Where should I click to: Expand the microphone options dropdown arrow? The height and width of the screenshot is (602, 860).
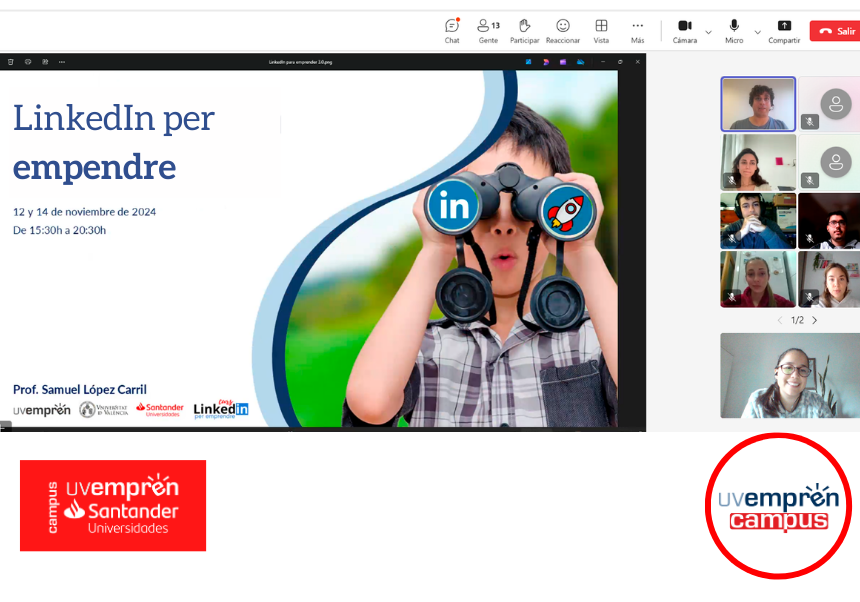pyautogui.click(x=757, y=32)
